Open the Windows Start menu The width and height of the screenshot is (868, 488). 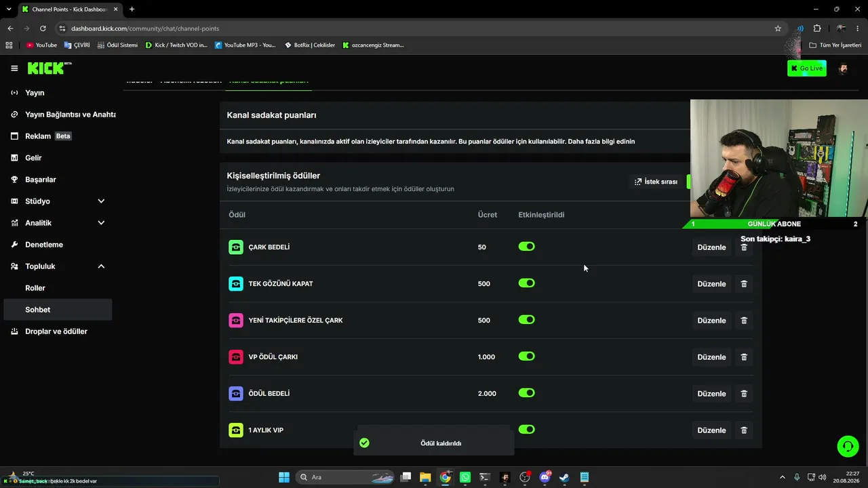[x=284, y=477]
